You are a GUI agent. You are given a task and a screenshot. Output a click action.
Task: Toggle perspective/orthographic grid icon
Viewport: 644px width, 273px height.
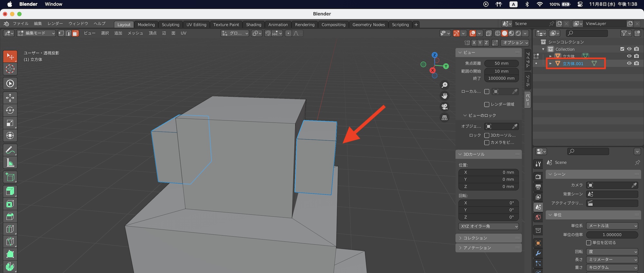(444, 118)
